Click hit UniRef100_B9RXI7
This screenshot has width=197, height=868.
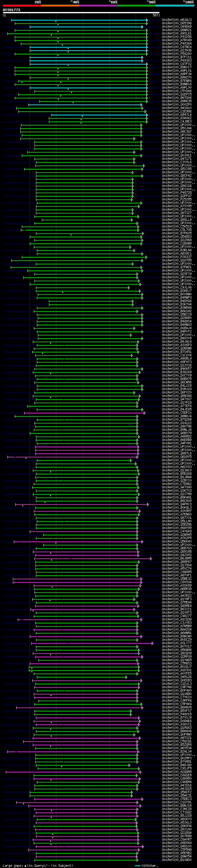(176, 67)
